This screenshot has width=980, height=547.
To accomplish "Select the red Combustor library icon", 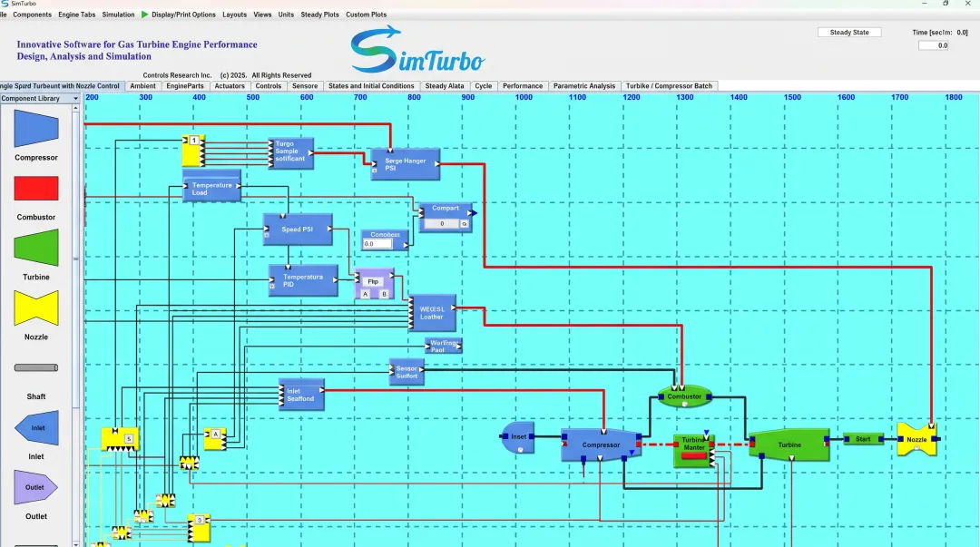I will [36, 188].
